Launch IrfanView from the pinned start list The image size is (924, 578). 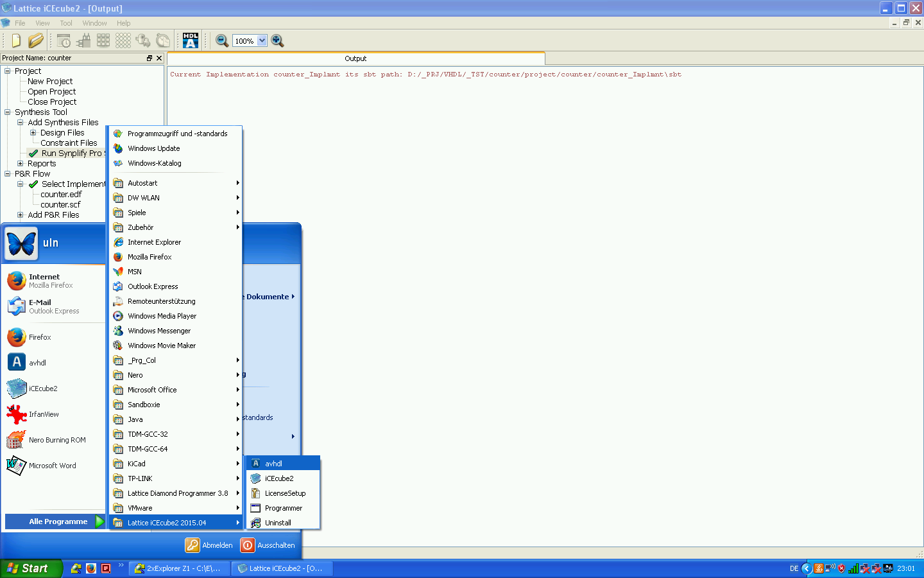click(x=54, y=414)
